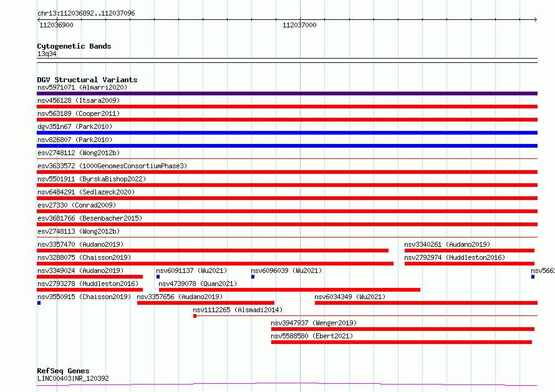Click the red square start of nsv1112265
The image size is (555, 392).
(195, 316)
